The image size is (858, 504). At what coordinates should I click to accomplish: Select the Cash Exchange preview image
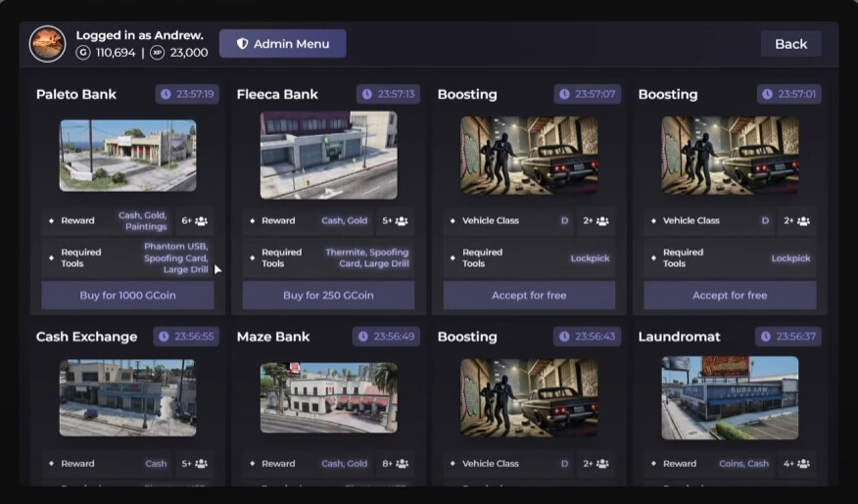point(127,398)
